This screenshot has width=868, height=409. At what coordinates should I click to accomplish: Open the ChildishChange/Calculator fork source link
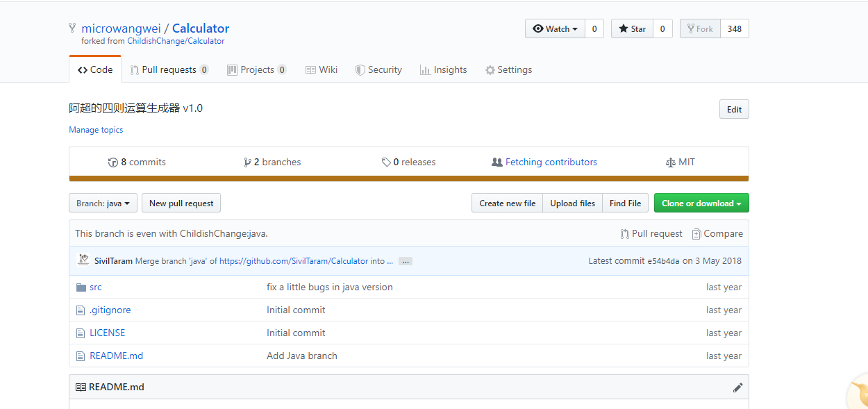click(176, 41)
